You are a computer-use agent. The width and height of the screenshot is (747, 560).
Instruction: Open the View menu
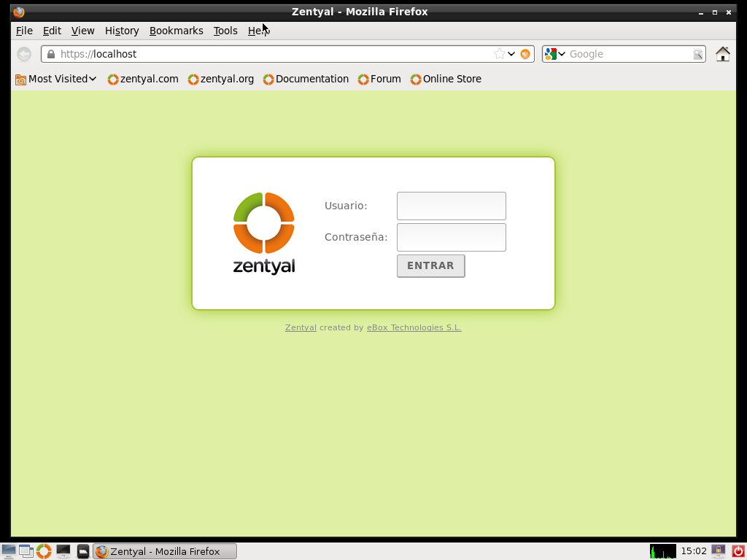click(83, 31)
